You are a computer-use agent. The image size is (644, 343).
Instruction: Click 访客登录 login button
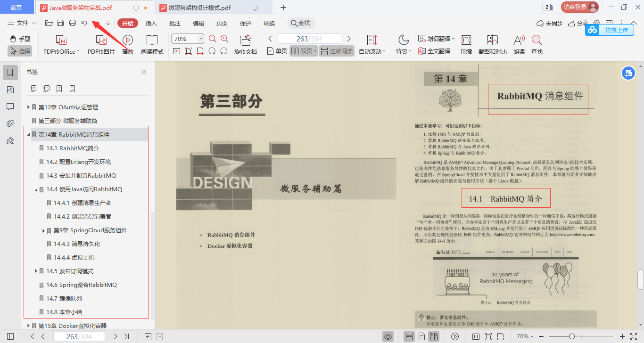580,7
